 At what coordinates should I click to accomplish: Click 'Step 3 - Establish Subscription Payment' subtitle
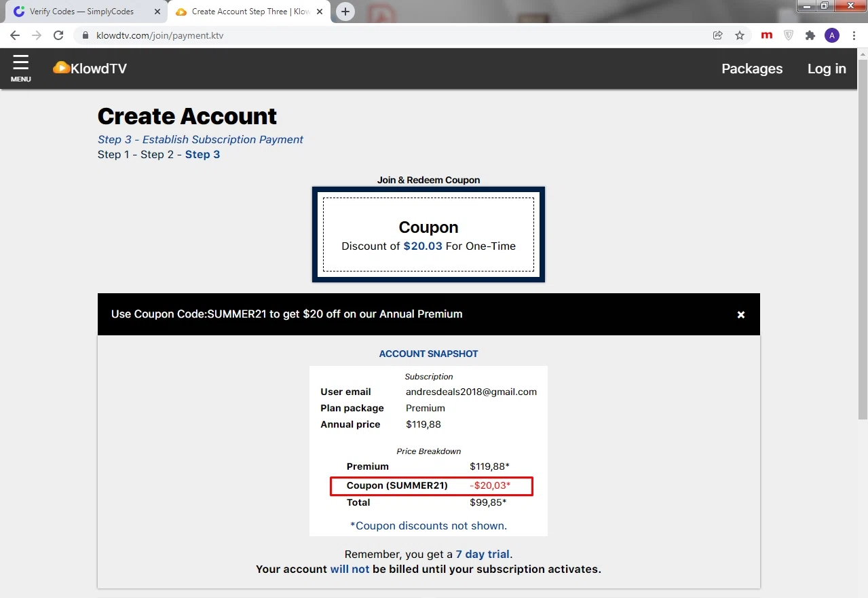click(200, 139)
